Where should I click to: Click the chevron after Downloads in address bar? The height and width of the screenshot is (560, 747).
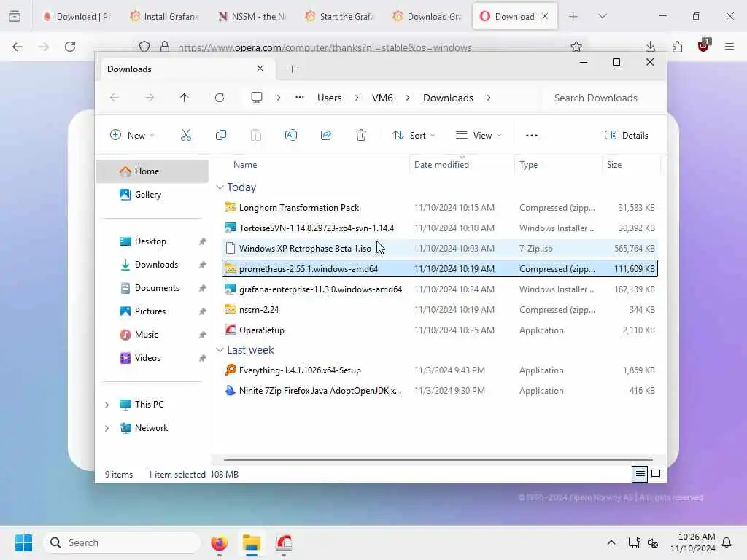point(489,98)
